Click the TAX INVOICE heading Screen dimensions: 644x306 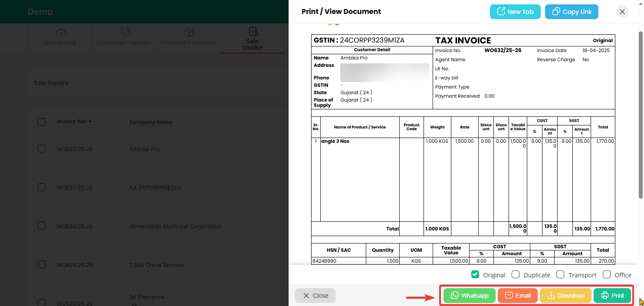[x=463, y=40]
